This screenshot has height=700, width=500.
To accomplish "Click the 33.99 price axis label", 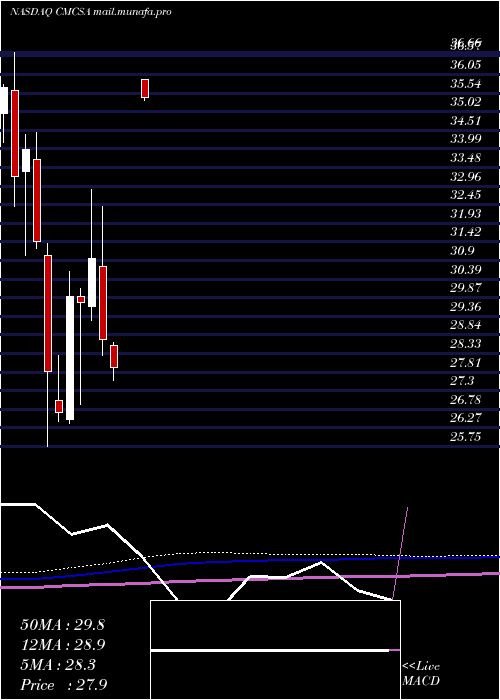I will (x=465, y=139).
